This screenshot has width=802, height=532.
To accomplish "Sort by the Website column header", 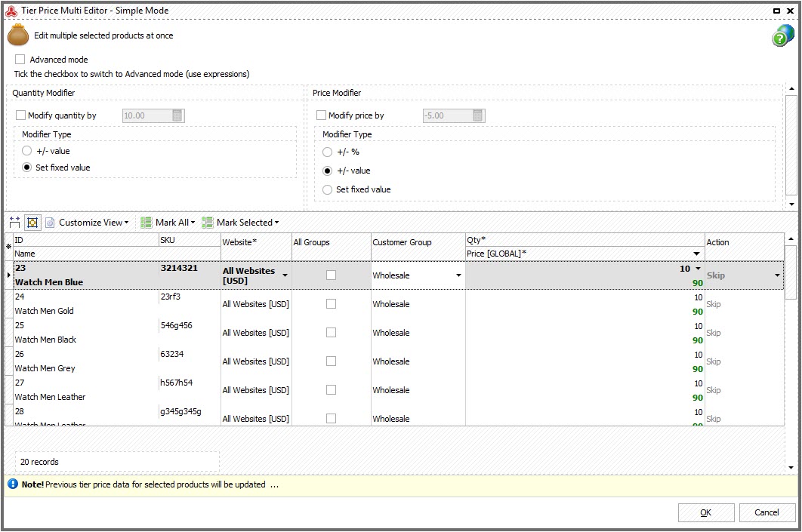I will point(256,247).
